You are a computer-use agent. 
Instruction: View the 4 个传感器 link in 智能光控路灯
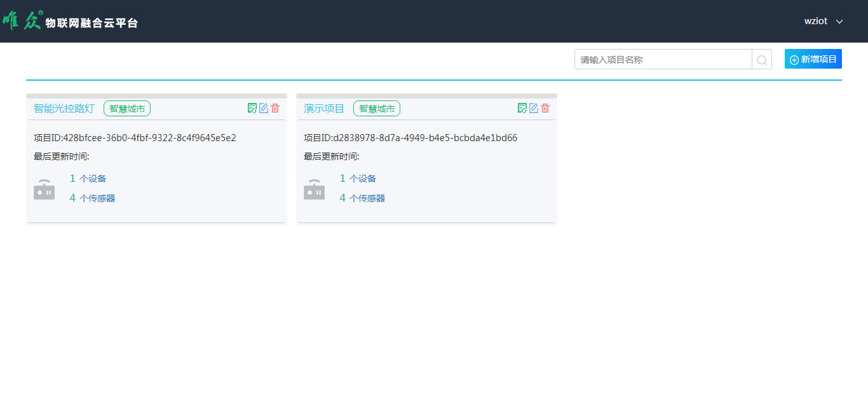pyautogui.click(x=93, y=198)
